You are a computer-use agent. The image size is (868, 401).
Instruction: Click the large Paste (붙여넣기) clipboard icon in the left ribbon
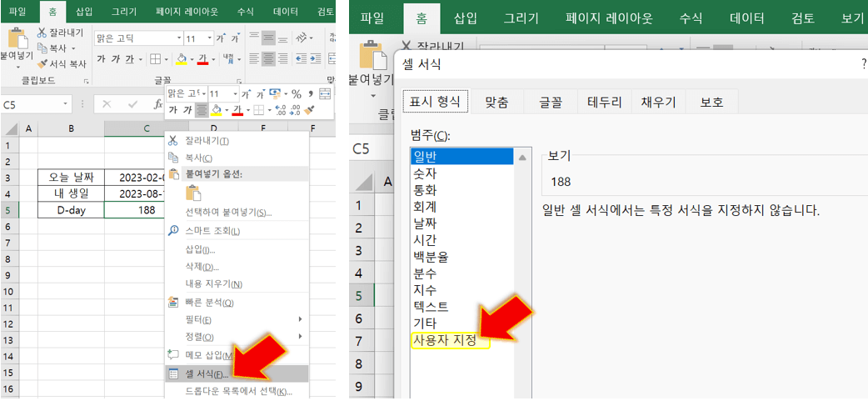coord(17,38)
